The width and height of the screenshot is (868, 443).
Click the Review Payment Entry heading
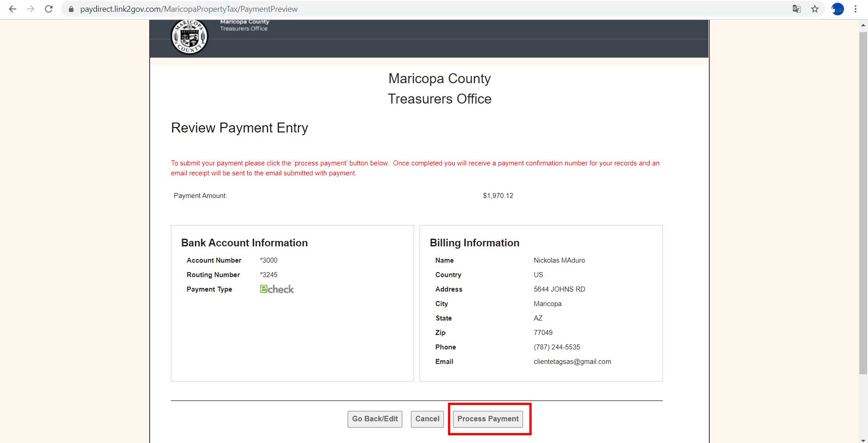[x=239, y=128]
